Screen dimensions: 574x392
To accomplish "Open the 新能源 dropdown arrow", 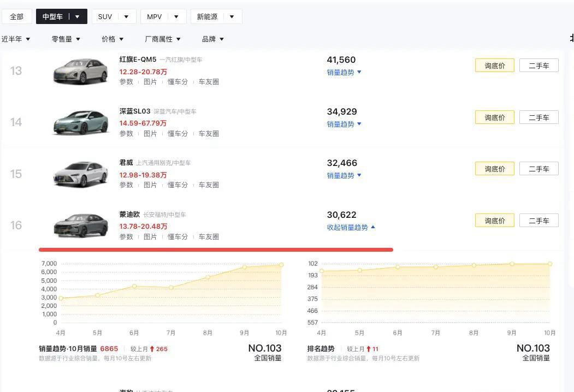I will pyautogui.click(x=232, y=16).
